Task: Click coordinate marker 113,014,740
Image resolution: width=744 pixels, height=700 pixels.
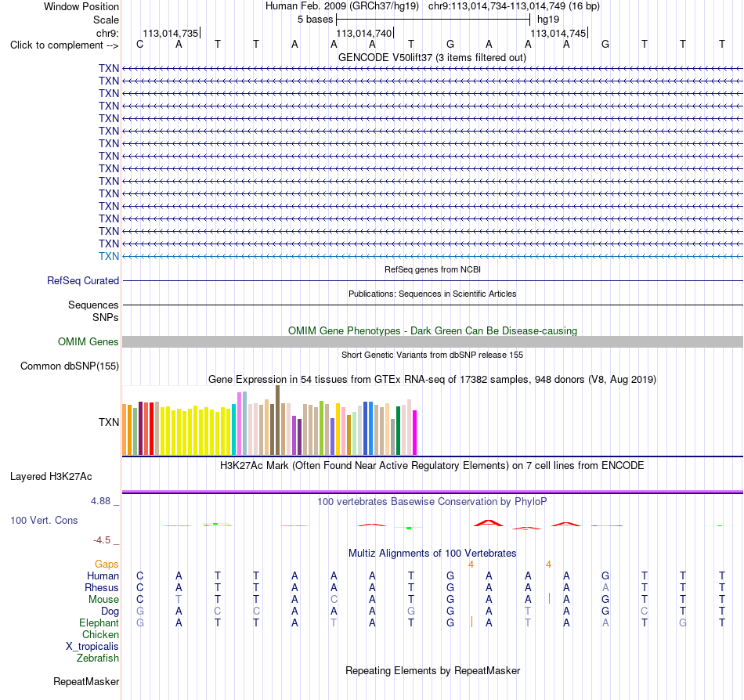Action: click(364, 33)
